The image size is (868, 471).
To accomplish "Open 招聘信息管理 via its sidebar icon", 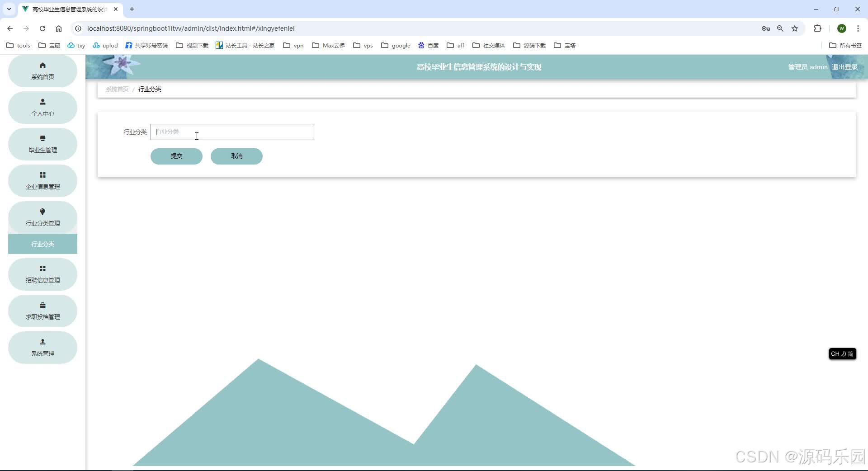I will tap(42, 268).
